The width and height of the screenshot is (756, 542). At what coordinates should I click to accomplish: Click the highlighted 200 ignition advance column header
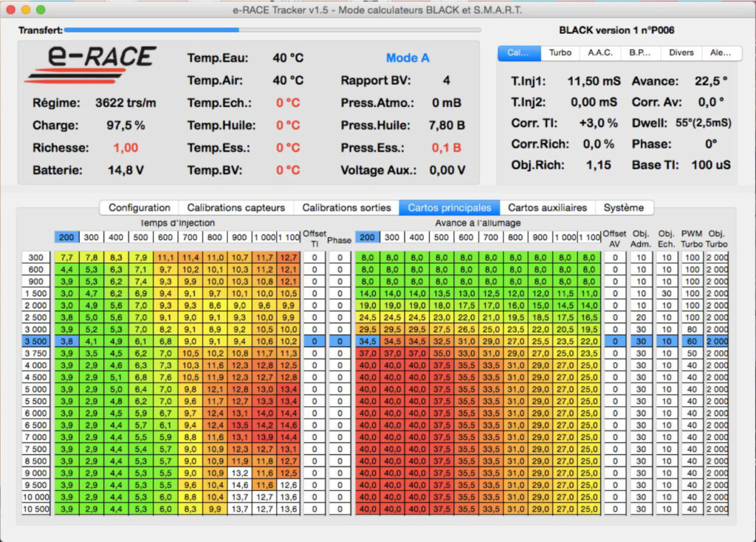[367, 238]
